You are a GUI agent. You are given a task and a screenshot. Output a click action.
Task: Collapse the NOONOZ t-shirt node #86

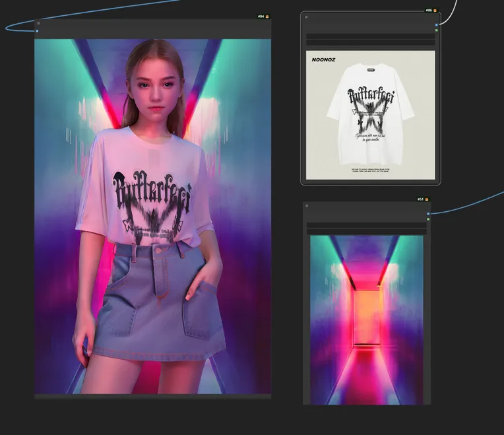click(x=306, y=17)
